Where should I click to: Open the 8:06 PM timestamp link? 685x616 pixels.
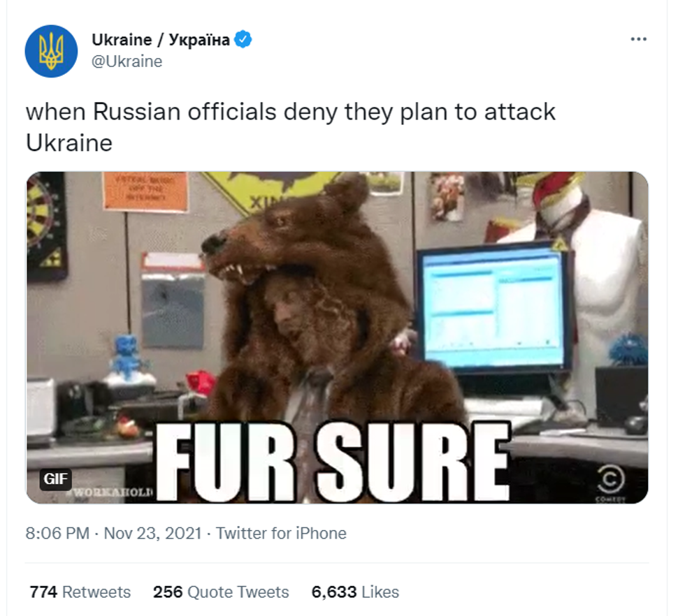(x=57, y=533)
